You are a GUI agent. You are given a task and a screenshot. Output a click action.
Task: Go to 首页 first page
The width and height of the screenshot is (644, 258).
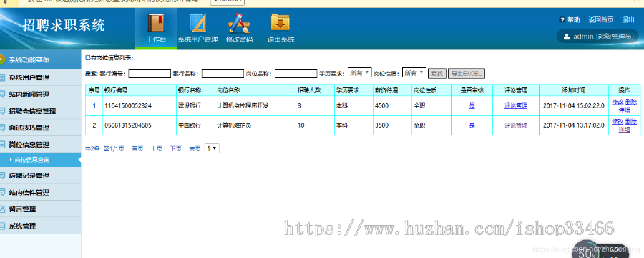coord(137,149)
